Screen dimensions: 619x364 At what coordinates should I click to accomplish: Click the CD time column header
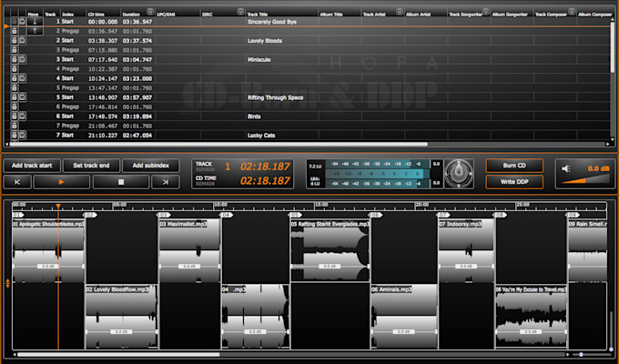coord(98,15)
